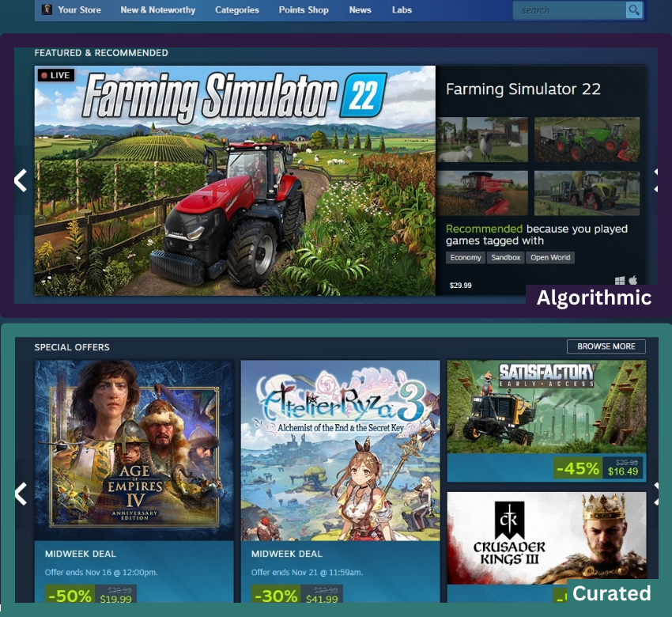Click the Windows platform icon
The image size is (672, 617).
tap(620, 281)
